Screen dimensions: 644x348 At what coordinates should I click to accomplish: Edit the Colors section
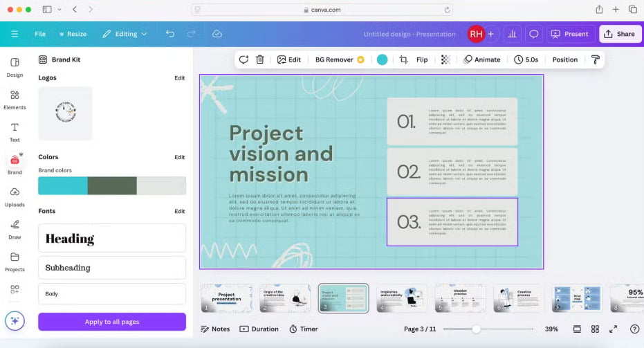tap(179, 157)
